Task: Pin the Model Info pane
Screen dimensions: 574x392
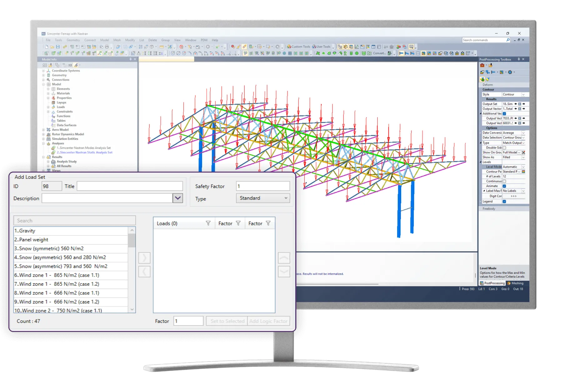Action: coord(131,59)
